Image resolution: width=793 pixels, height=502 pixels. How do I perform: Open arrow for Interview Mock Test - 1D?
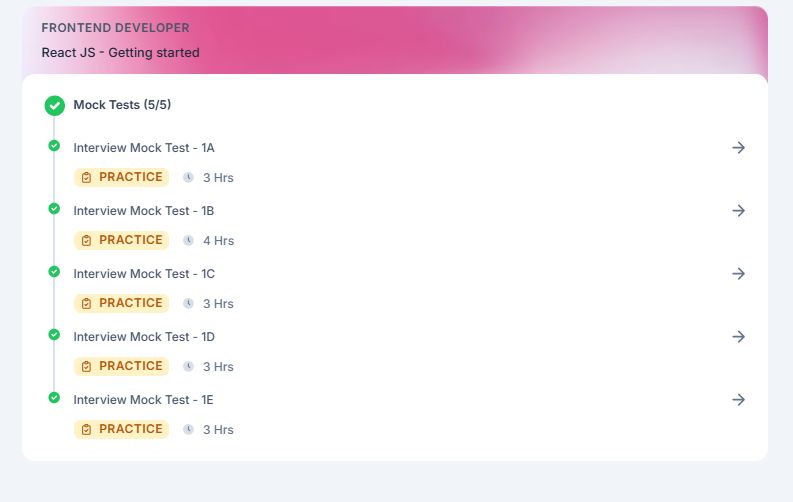tap(738, 337)
